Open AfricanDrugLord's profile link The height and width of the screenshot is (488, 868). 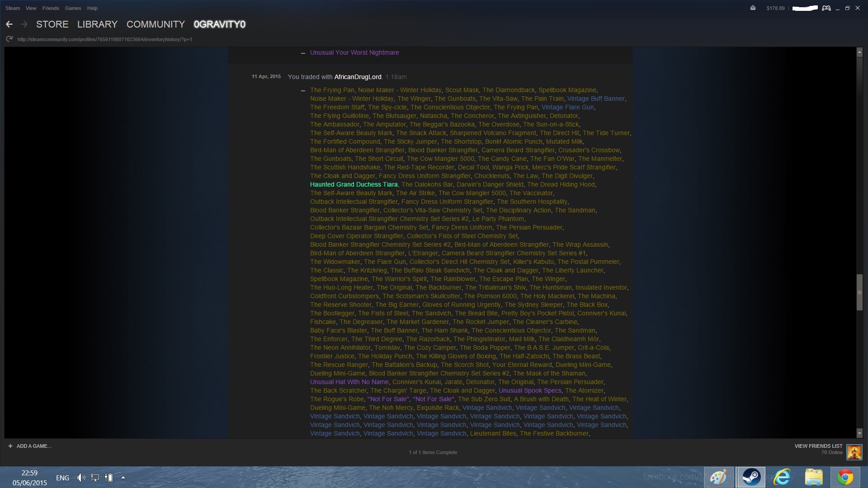click(x=358, y=77)
